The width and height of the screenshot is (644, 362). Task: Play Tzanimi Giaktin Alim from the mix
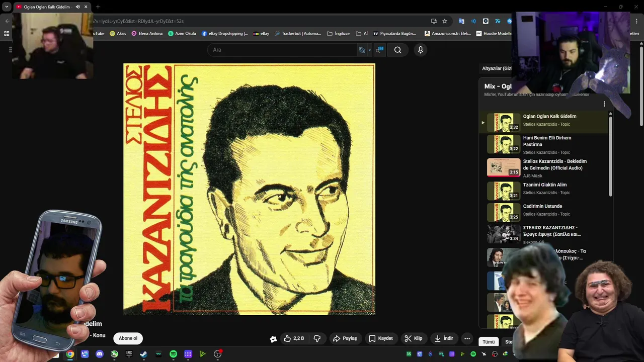pyautogui.click(x=544, y=191)
